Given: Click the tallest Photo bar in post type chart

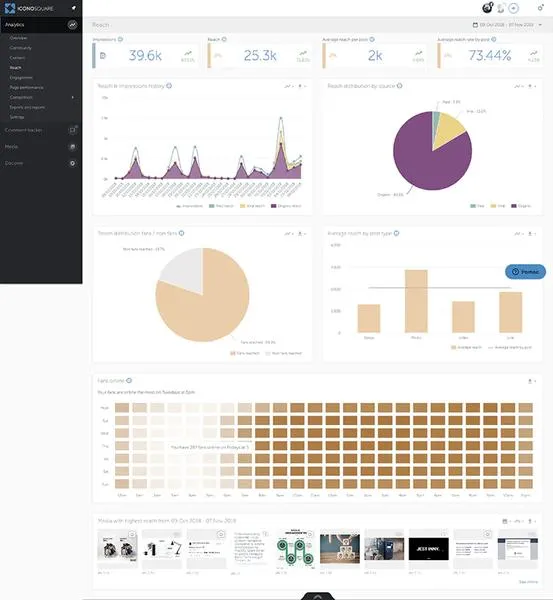Looking at the screenshot, I should (416, 301).
